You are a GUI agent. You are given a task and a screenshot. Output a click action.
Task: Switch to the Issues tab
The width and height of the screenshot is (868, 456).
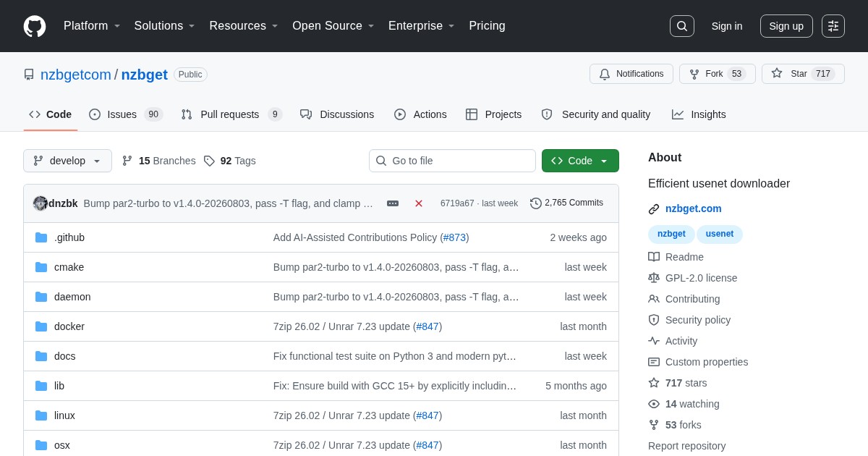coord(126,114)
